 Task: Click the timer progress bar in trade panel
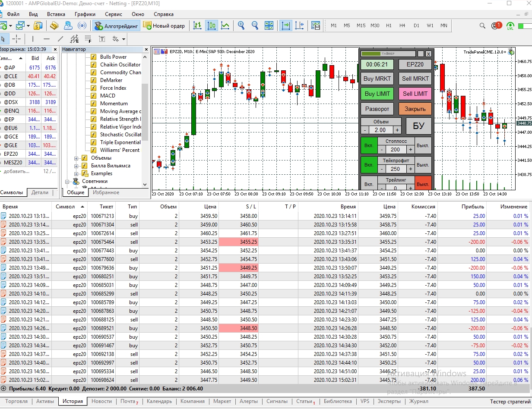(388, 54)
